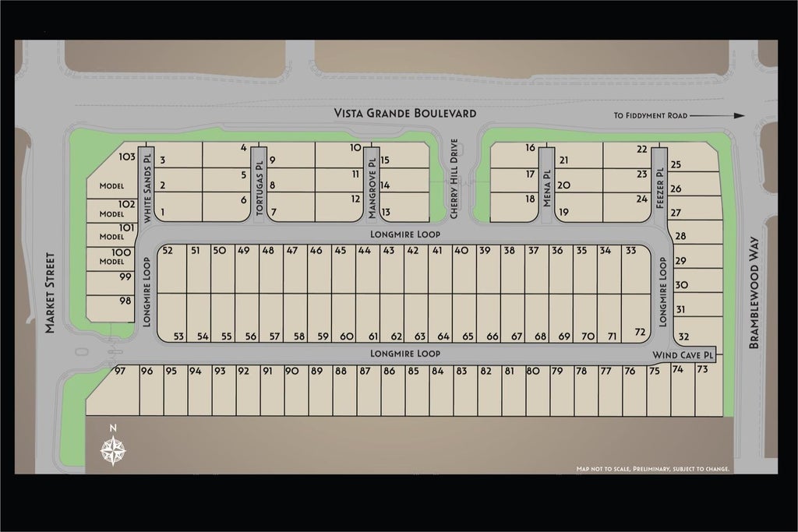Click the Cherry Hill Drive label

pos(454,178)
